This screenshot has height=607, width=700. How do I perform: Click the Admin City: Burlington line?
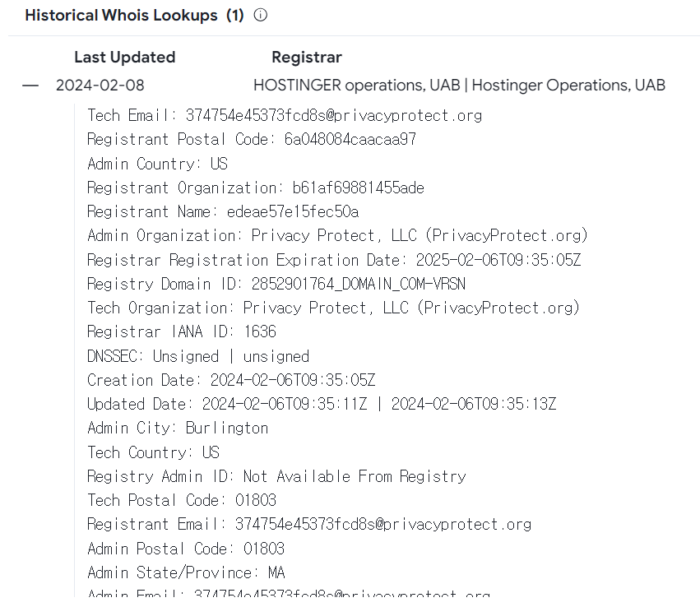[178, 428]
